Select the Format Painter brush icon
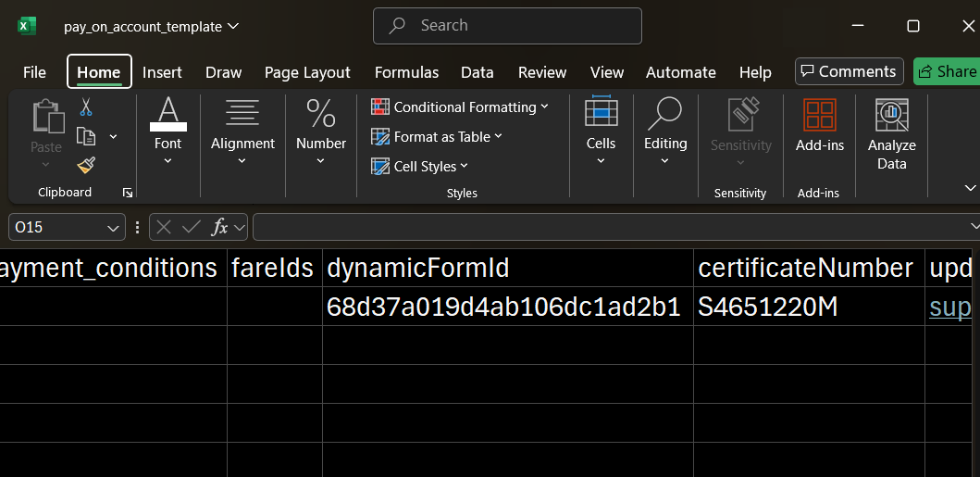The width and height of the screenshot is (980, 477). click(86, 165)
